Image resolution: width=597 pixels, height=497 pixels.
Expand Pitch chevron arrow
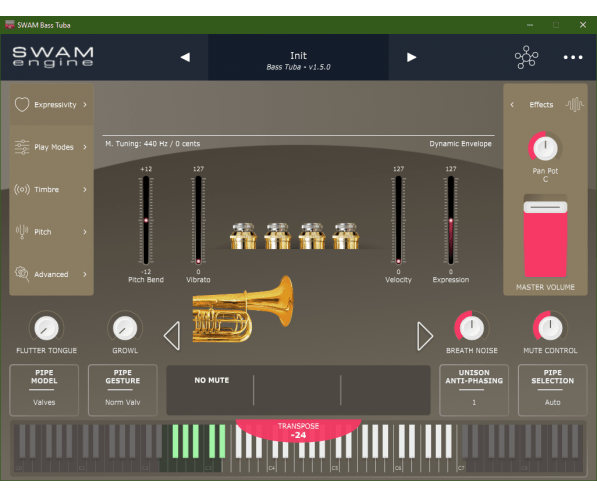(85, 232)
